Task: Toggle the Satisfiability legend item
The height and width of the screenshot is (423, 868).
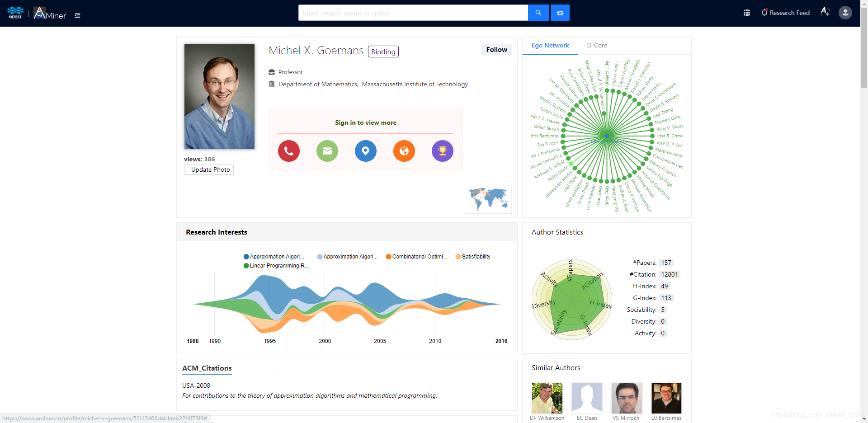Action: [473, 257]
